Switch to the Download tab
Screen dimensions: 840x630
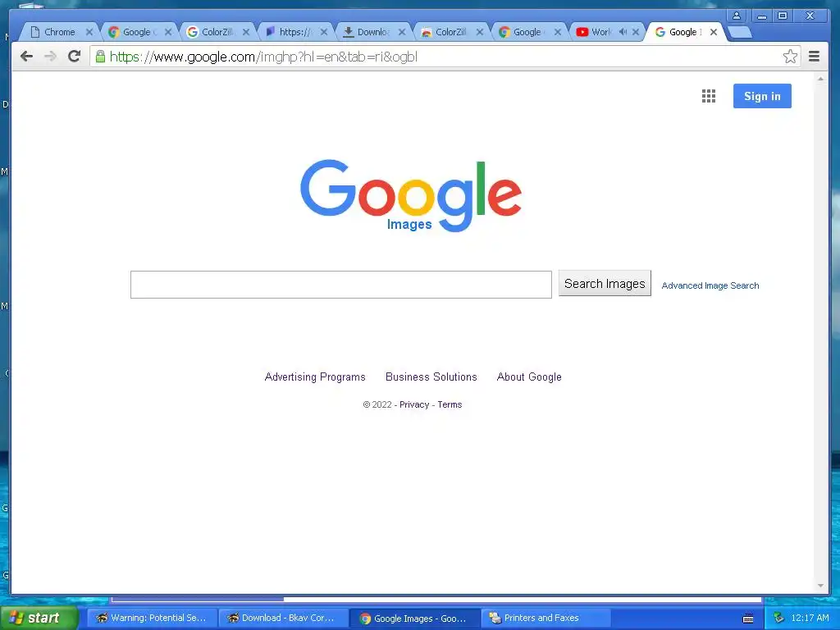pos(373,32)
